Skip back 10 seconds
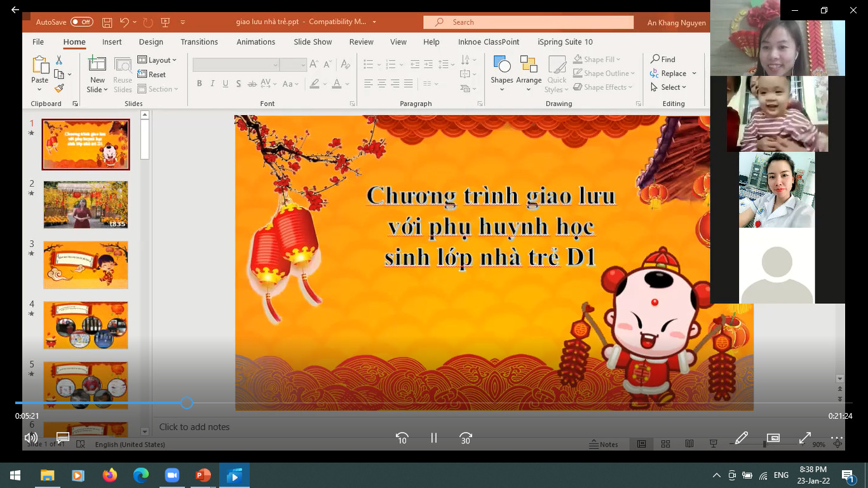 click(x=402, y=438)
